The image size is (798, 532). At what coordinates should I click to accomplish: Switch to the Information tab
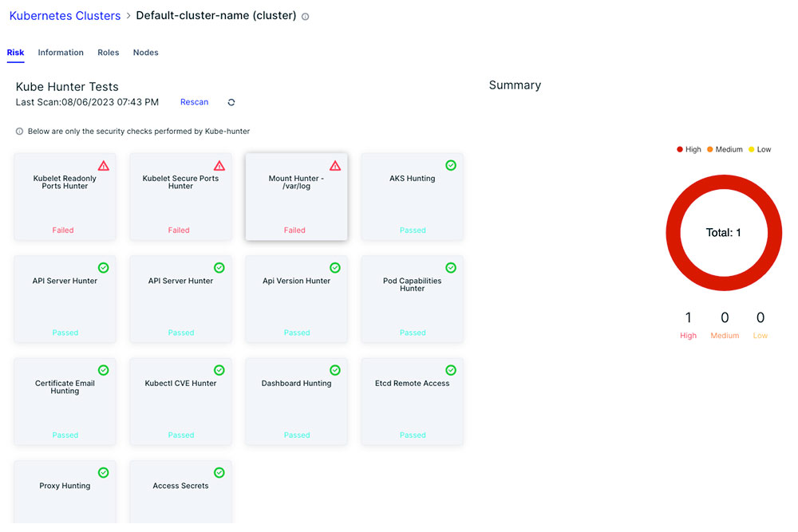[x=61, y=53]
